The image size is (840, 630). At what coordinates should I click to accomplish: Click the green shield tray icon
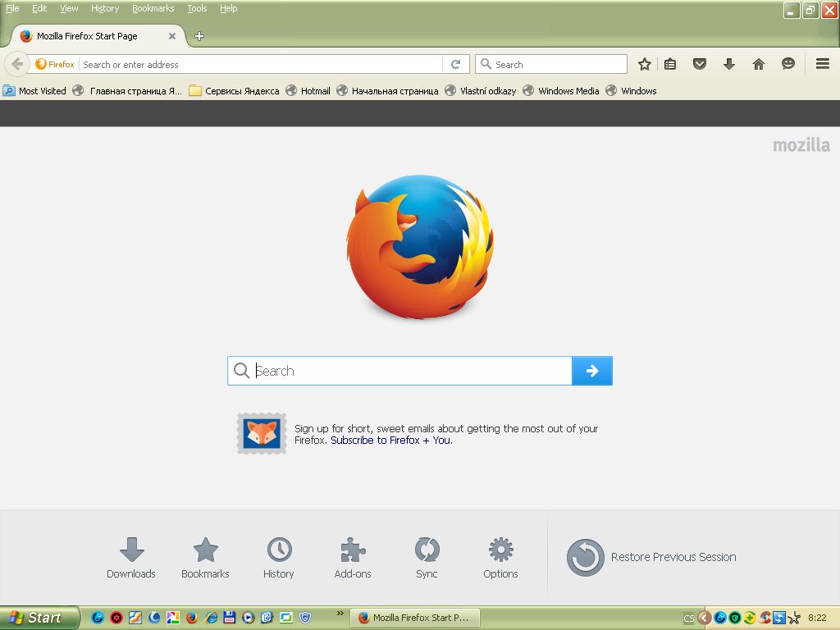tap(735, 619)
